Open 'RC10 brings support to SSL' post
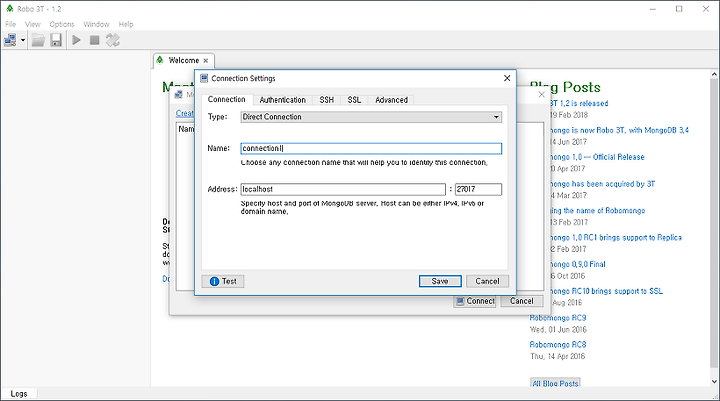The width and height of the screenshot is (720, 401). (606, 291)
